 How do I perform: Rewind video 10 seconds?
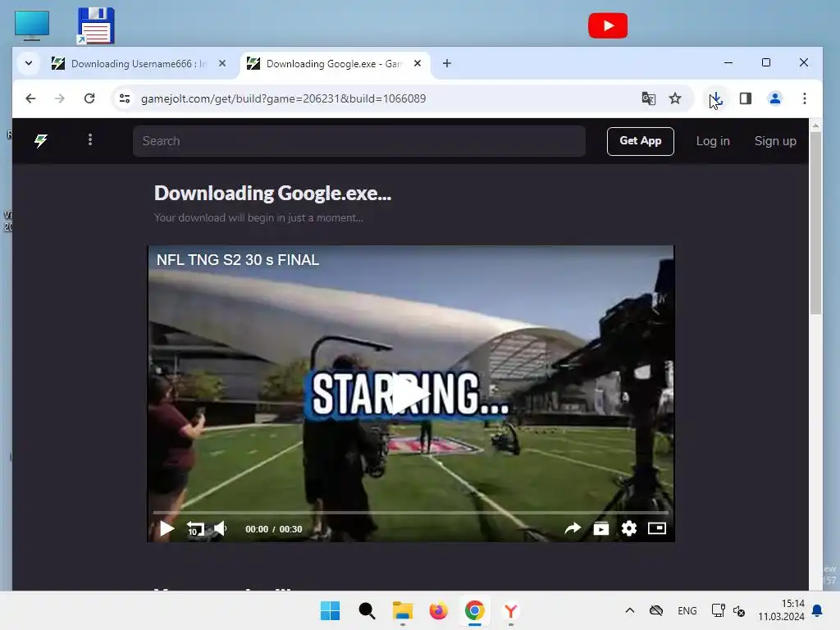[195, 529]
